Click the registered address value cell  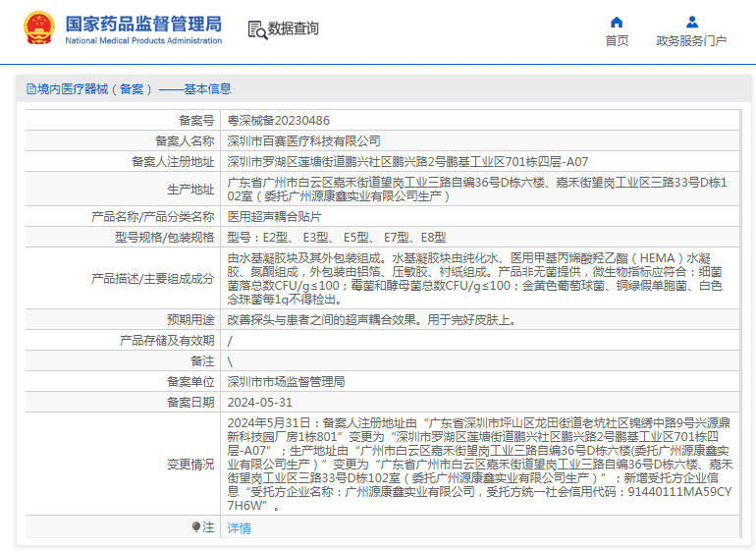[x=480, y=162]
